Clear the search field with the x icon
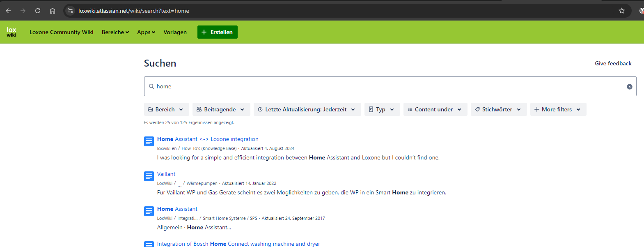Image resolution: width=644 pixels, height=247 pixels. coord(630,87)
